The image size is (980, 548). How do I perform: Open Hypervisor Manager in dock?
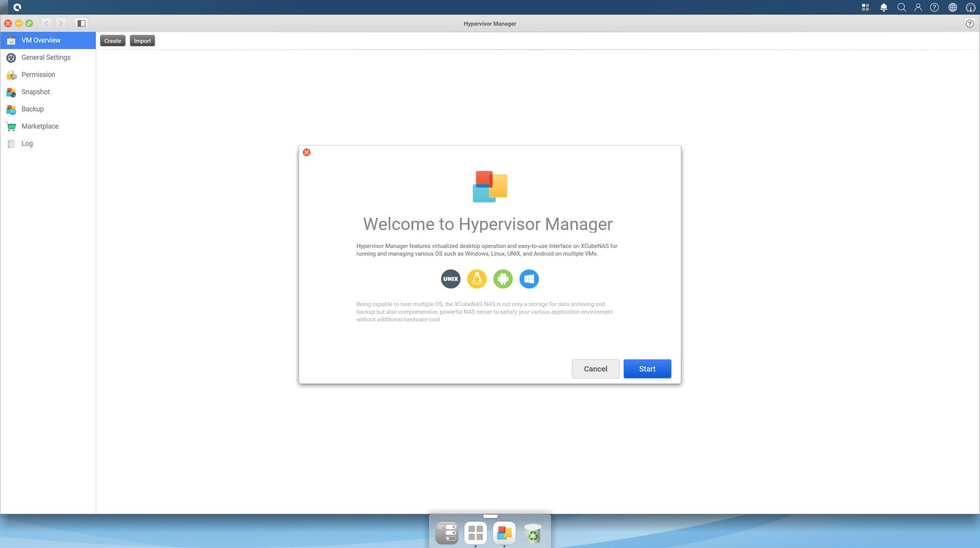[x=504, y=533]
